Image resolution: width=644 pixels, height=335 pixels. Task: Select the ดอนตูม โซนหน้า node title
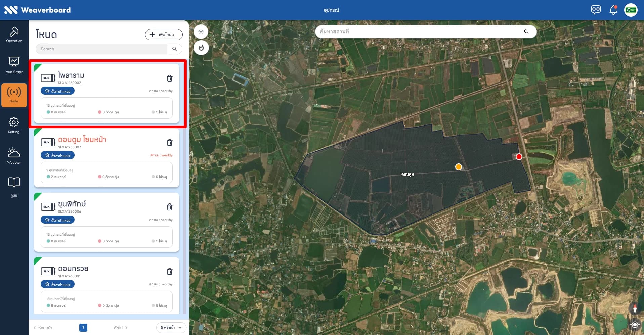82,139
